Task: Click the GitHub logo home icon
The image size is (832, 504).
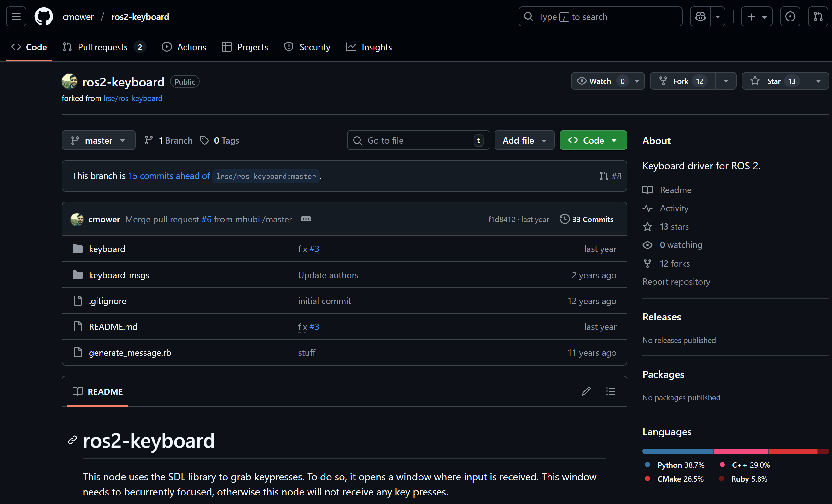Action: coord(44,16)
